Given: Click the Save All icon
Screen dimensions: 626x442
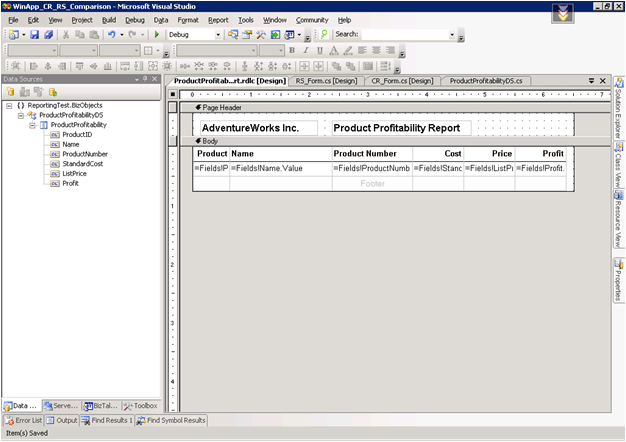Looking at the screenshot, I should tap(49, 35).
